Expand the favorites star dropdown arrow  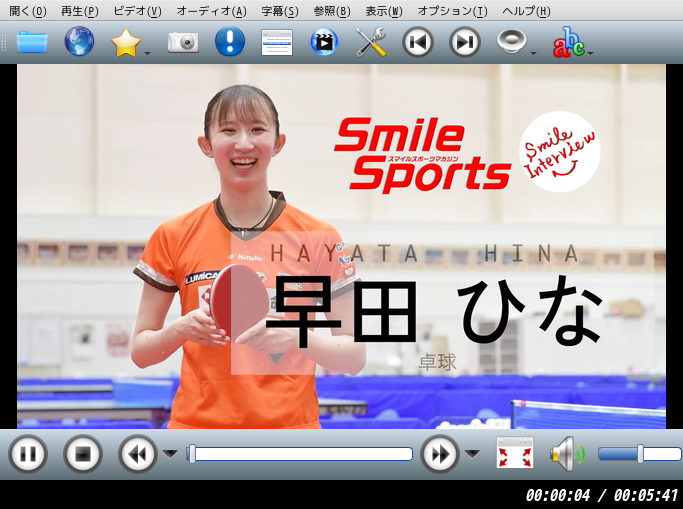coord(147,53)
